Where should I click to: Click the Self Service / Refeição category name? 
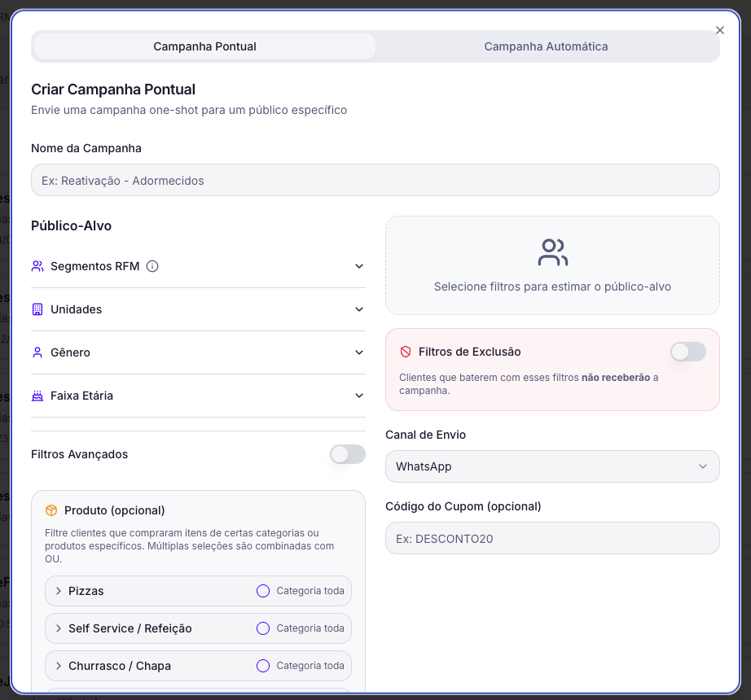(x=130, y=628)
